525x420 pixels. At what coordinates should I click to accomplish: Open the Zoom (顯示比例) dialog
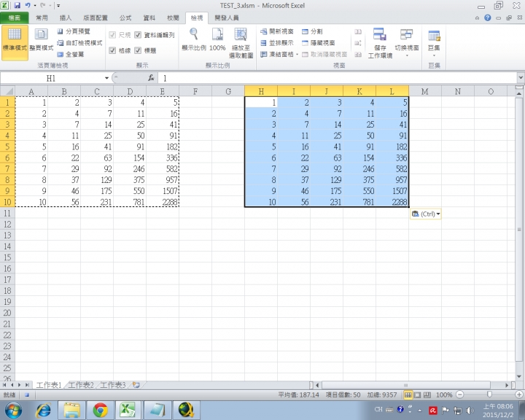[193, 39]
